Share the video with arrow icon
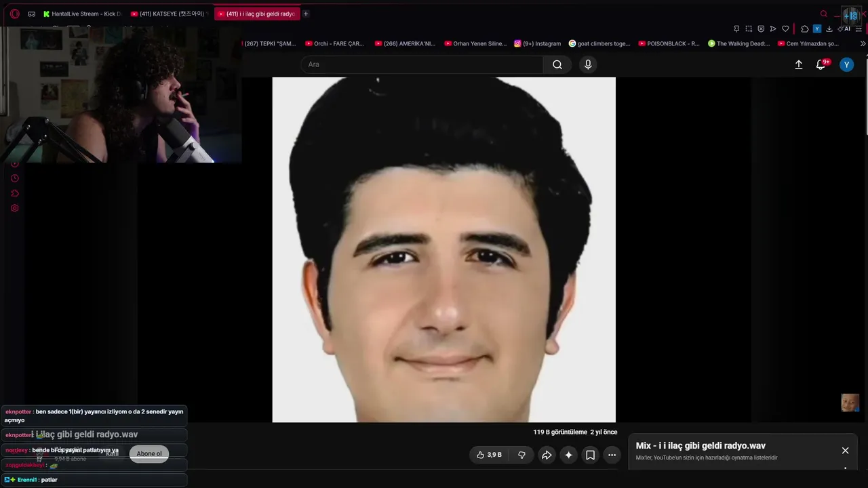 [x=547, y=455]
